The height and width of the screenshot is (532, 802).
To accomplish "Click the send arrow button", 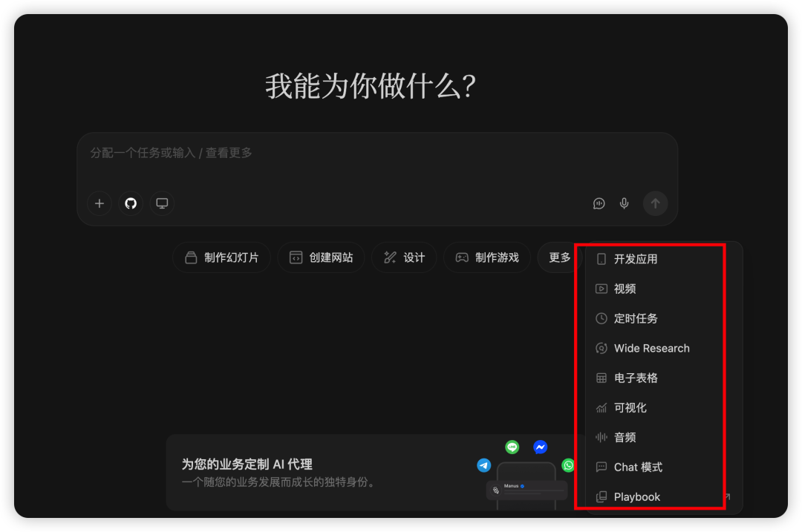I will (x=655, y=203).
